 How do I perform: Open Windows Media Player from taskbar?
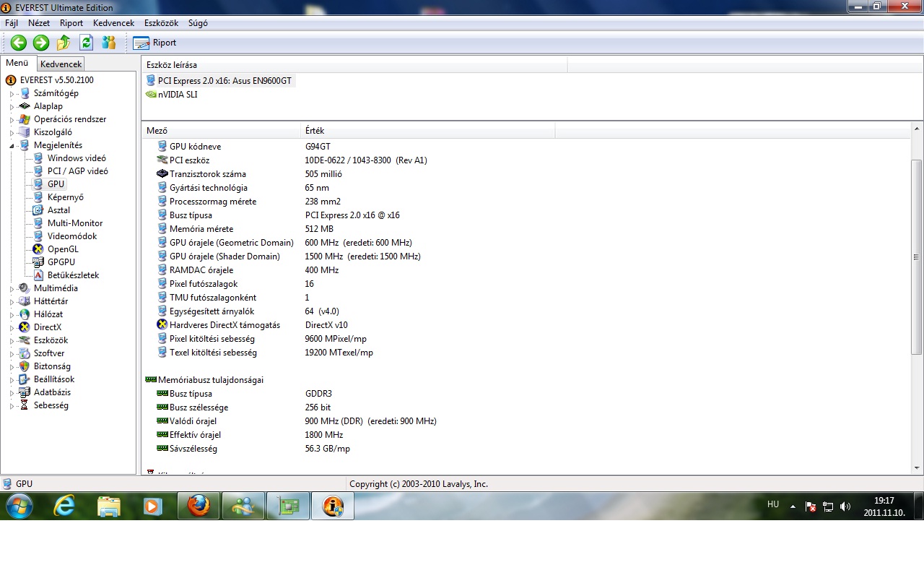pos(152,506)
